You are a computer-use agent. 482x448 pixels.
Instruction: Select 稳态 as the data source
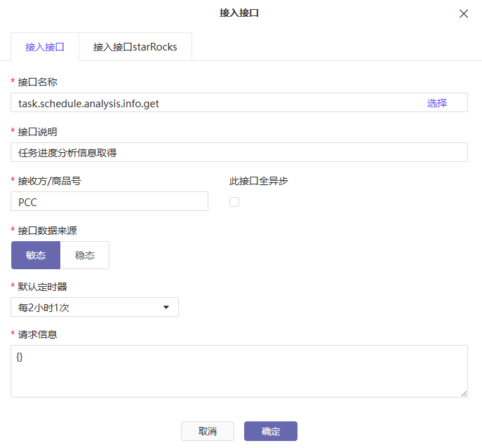point(85,255)
